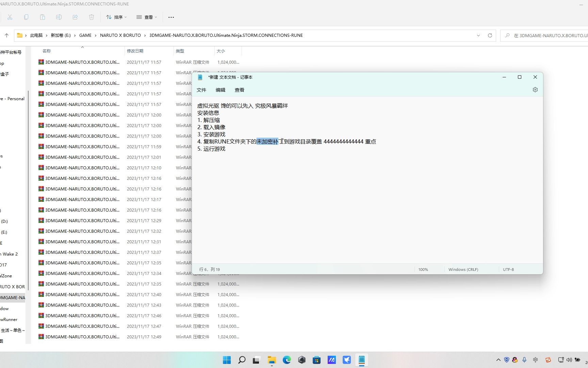Click 100% zoom level in Notepad status bar
The width and height of the screenshot is (588, 368).
[x=423, y=270]
